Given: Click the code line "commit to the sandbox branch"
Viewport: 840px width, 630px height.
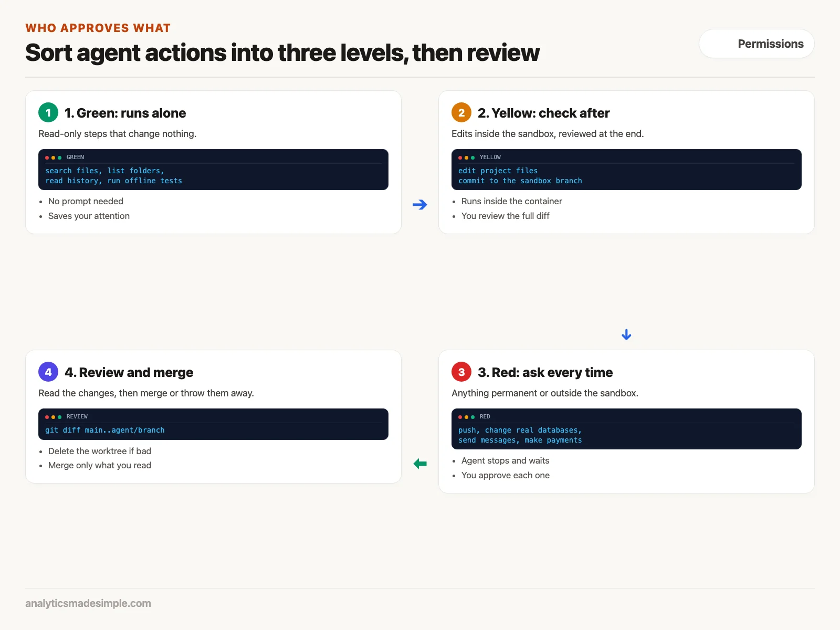Looking at the screenshot, I should pyautogui.click(x=520, y=181).
